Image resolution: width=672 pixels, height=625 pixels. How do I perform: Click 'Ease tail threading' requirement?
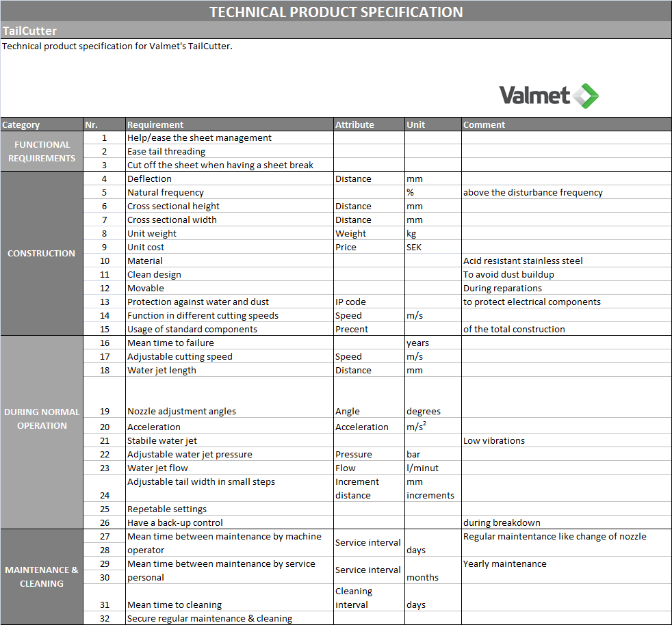[x=229, y=152]
